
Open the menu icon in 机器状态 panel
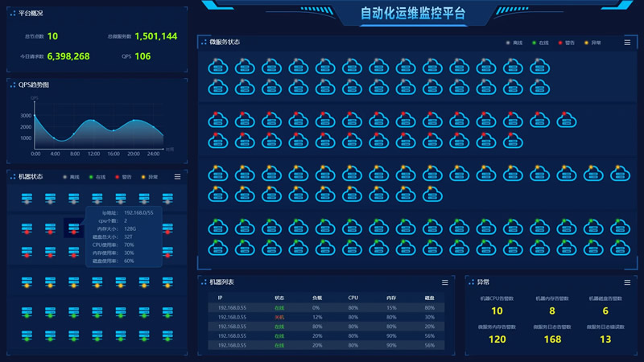coord(177,177)
